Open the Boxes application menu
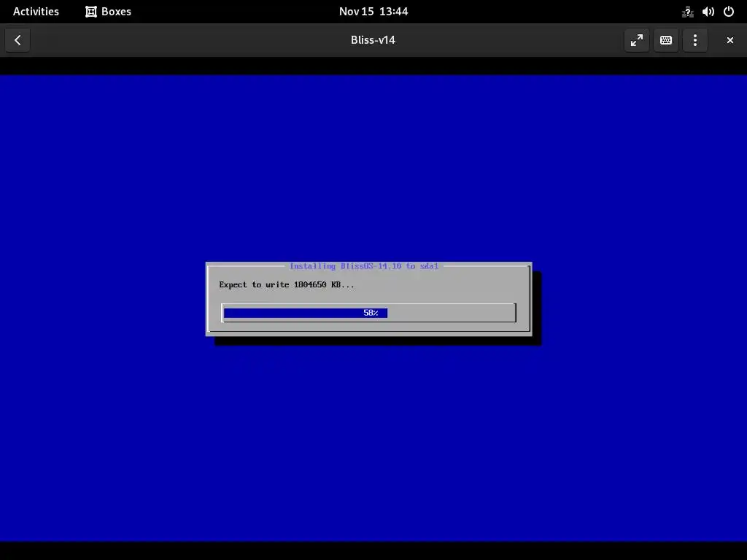 click(x=108, y=12)
